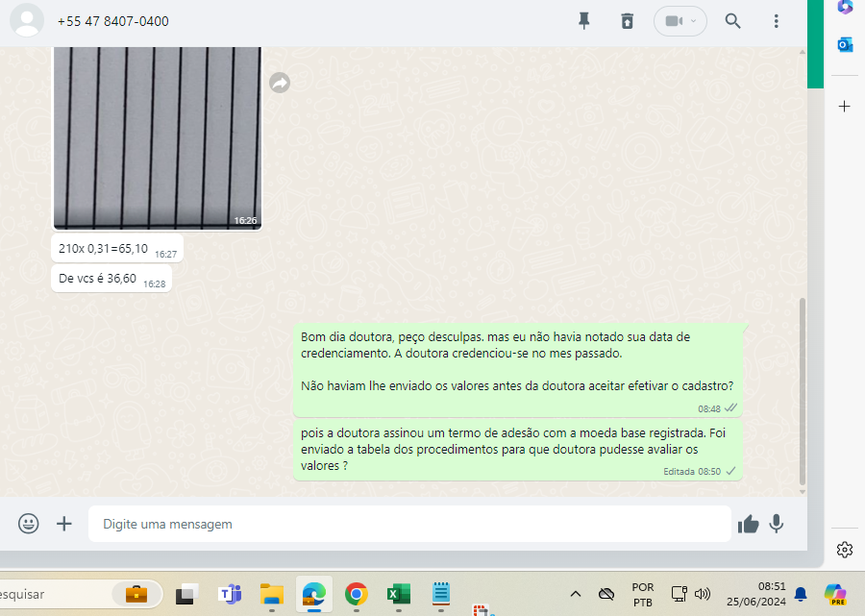Search within this conversation
This screenshot has width=865, height=616.
click(x=732, y=21)
